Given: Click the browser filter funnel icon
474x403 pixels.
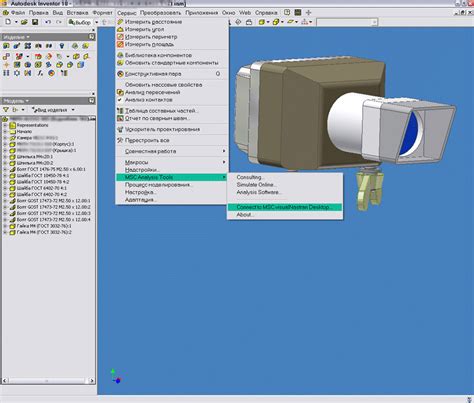Looking at the screenshot, I should coord(6,110).
